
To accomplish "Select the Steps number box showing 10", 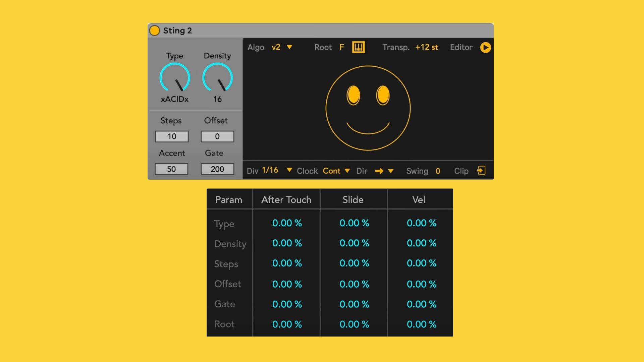I will (x=172, y=136).
